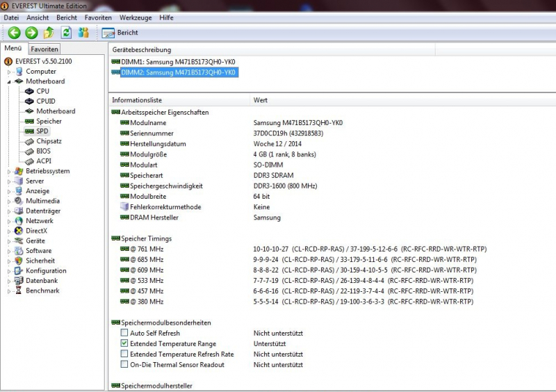
Task: Open the Chipsatz tree entry
Action: click(49, 141)
